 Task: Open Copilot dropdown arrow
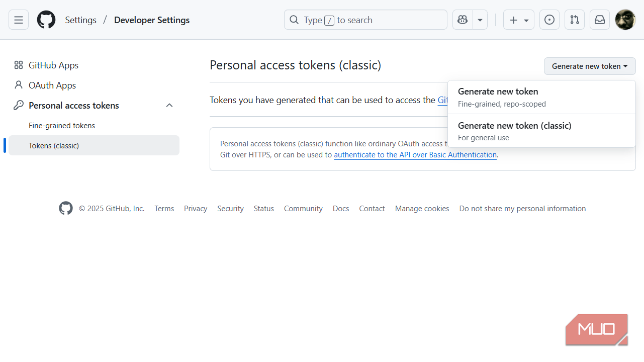(x=480, y=20)
